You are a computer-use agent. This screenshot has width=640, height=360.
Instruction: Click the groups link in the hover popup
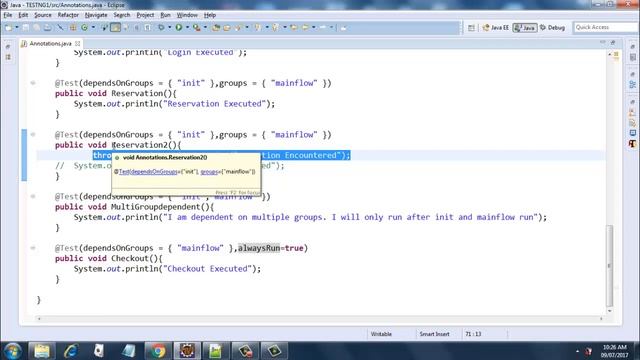209,172
